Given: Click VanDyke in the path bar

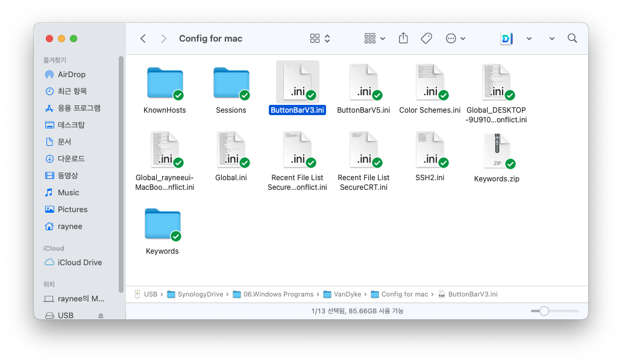Looking at the screenshot, I should point(342,294).
